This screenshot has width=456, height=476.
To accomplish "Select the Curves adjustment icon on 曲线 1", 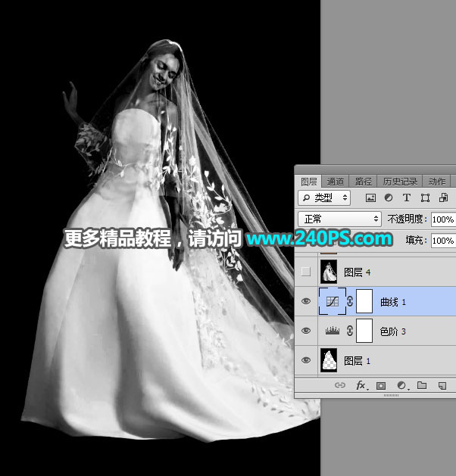I will [x=332, y=301].
